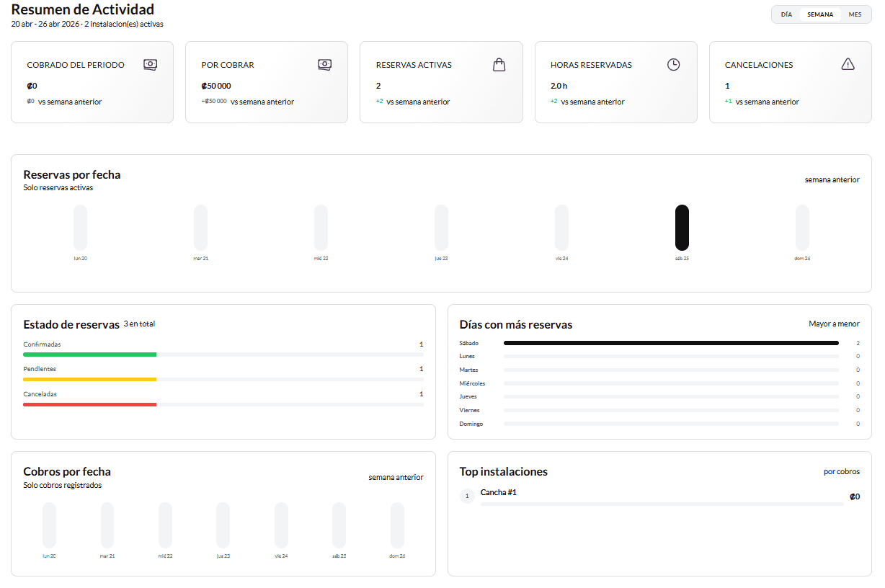Click 'semana anterior' in Cobros por fecha

click(x=396, y=477)
